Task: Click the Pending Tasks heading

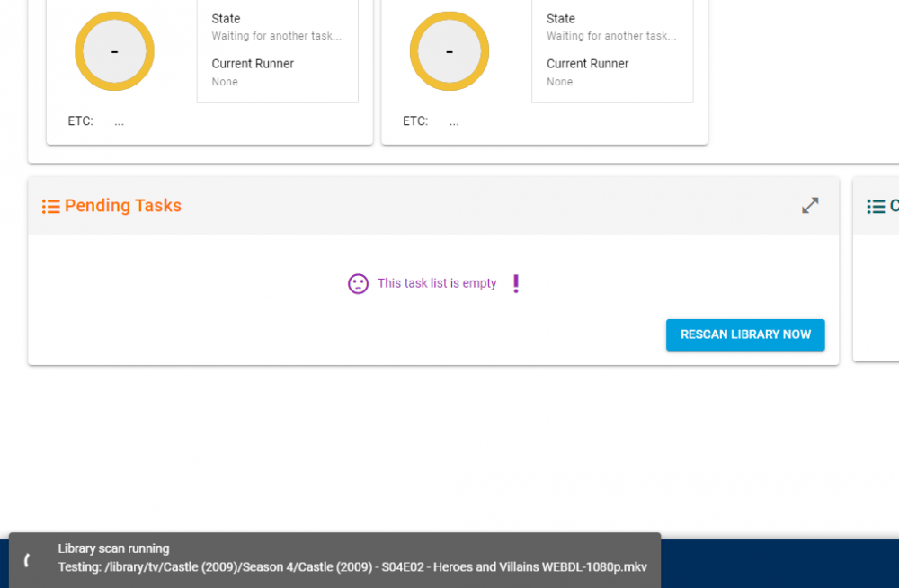Action: (122, 205)
